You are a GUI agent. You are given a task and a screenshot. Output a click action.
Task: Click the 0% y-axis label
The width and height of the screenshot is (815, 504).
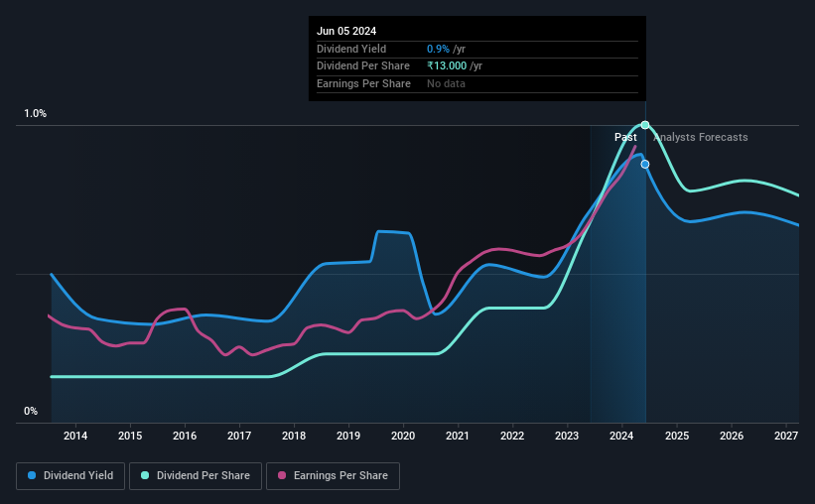click(31, 411)
